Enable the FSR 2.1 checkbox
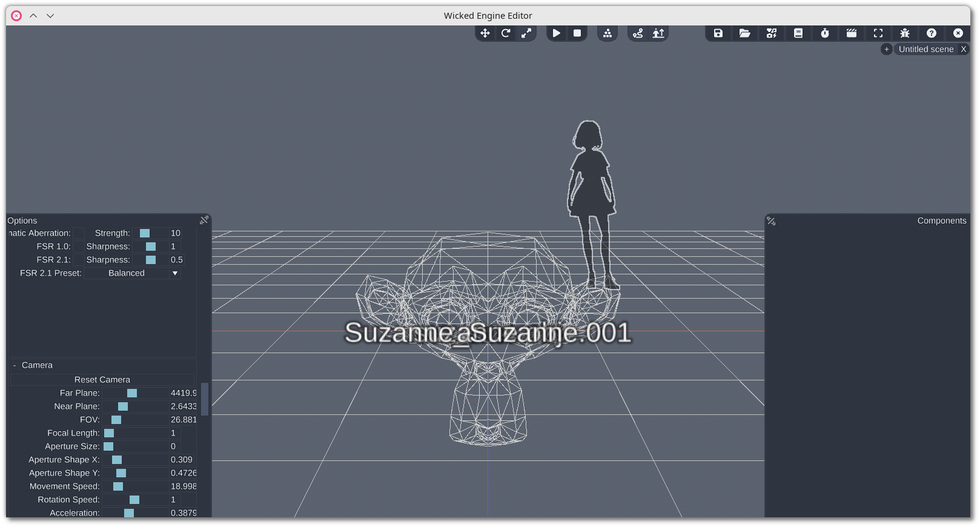The image size is (980, 527). tap(79, 260)
